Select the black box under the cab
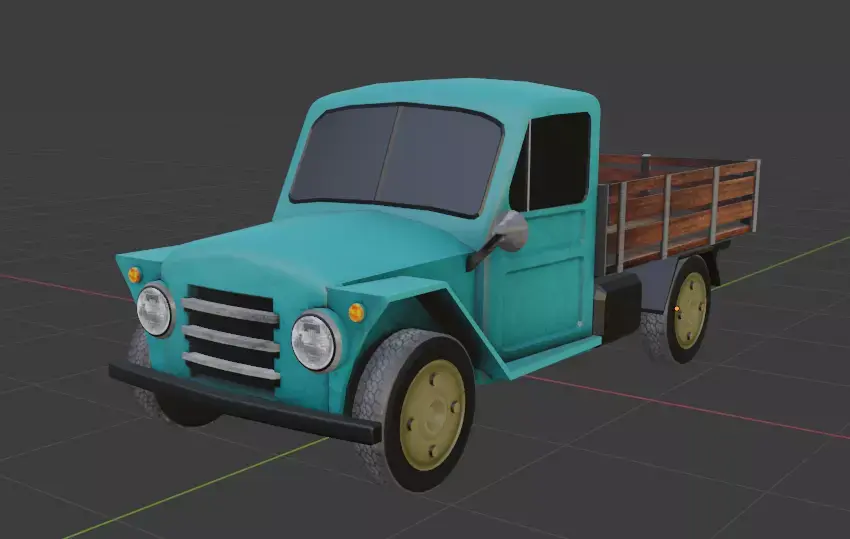Screen dimensions: 850x539 click(x=618, y=306)
